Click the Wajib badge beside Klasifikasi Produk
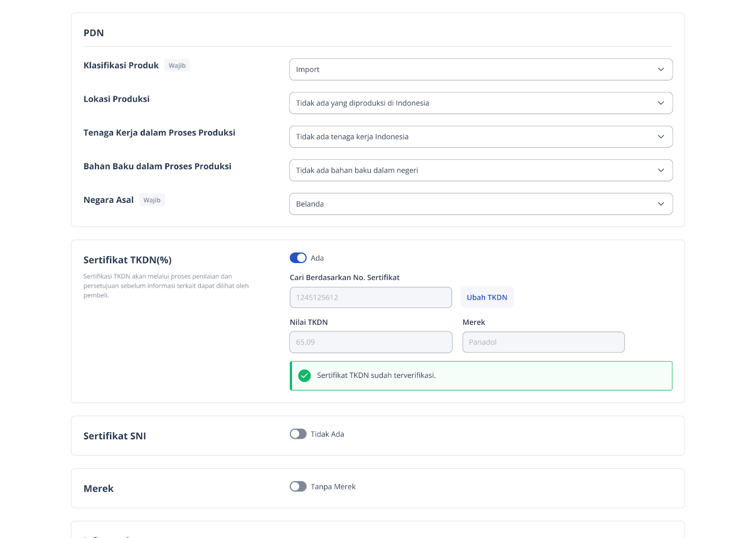This screenshot has width=756, height=538. tap(177, 66)
